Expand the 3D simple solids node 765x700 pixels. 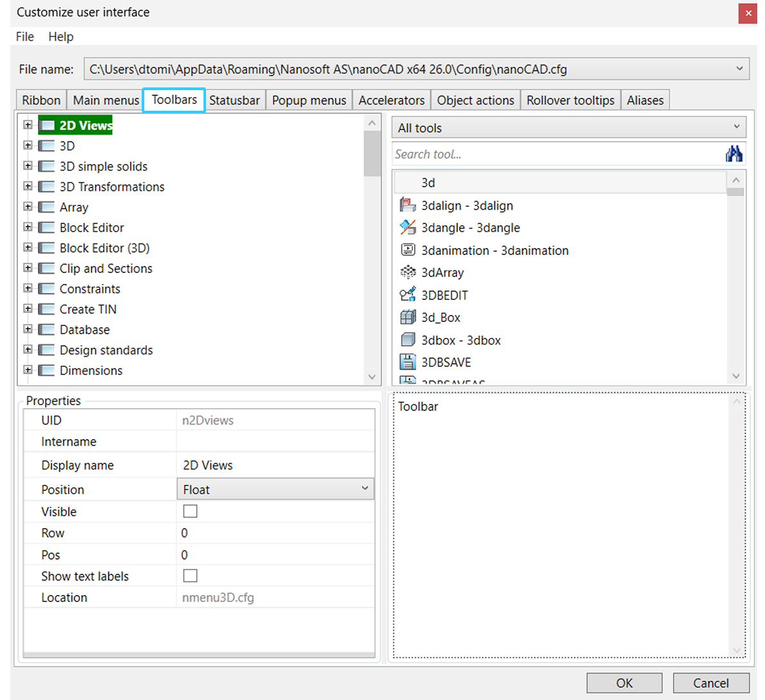click(28, 166)
